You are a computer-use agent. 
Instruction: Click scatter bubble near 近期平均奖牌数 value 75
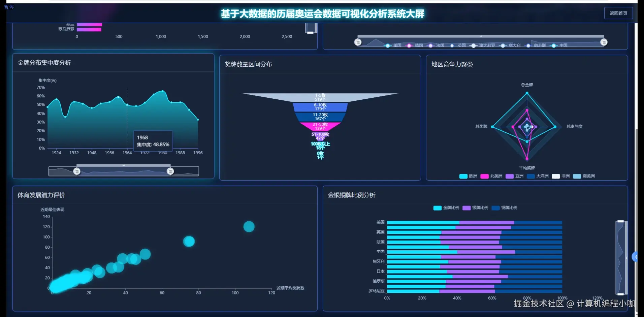pos(189,241)
